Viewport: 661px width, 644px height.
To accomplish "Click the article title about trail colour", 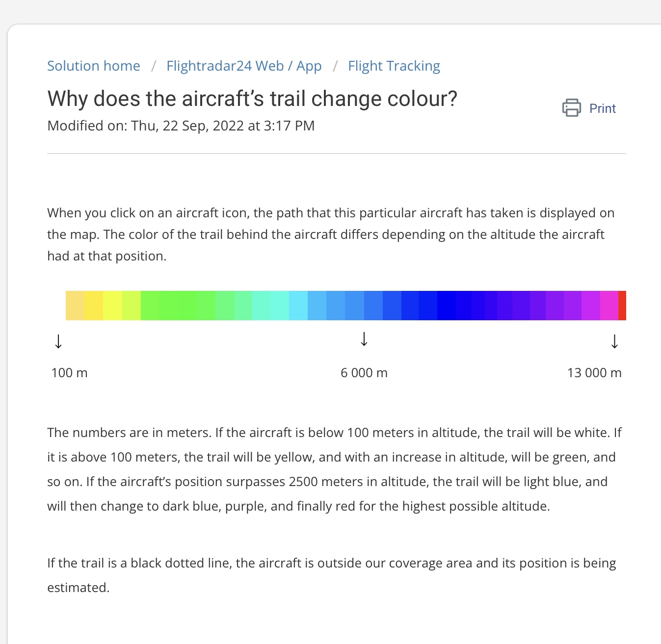I will pos(252,99).
